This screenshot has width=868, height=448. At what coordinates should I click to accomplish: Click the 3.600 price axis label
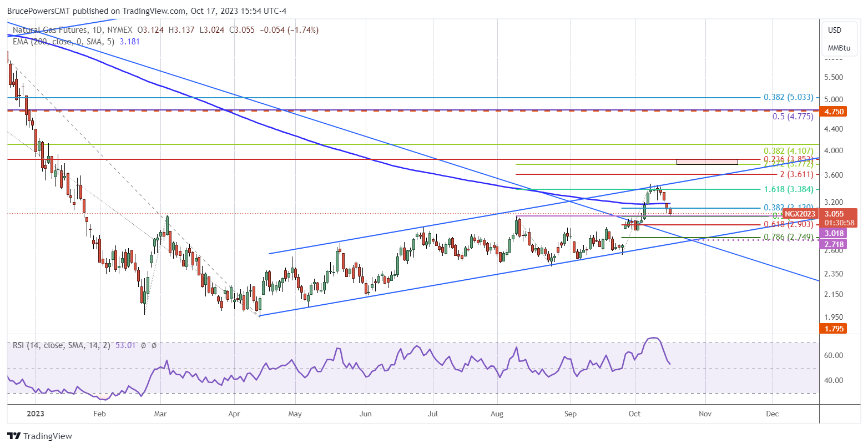coord(834,175)
